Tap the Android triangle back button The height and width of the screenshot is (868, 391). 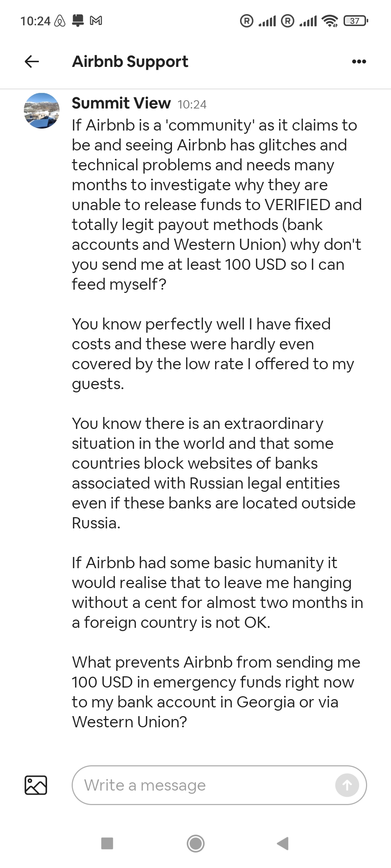click(283, 843)
